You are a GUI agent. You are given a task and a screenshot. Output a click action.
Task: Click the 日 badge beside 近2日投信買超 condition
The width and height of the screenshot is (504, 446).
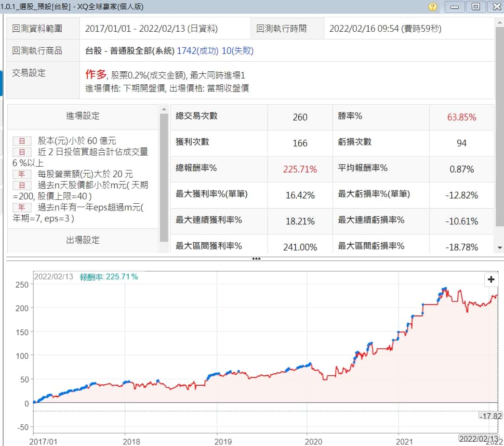pyautogui.click(x=22, y=152)
